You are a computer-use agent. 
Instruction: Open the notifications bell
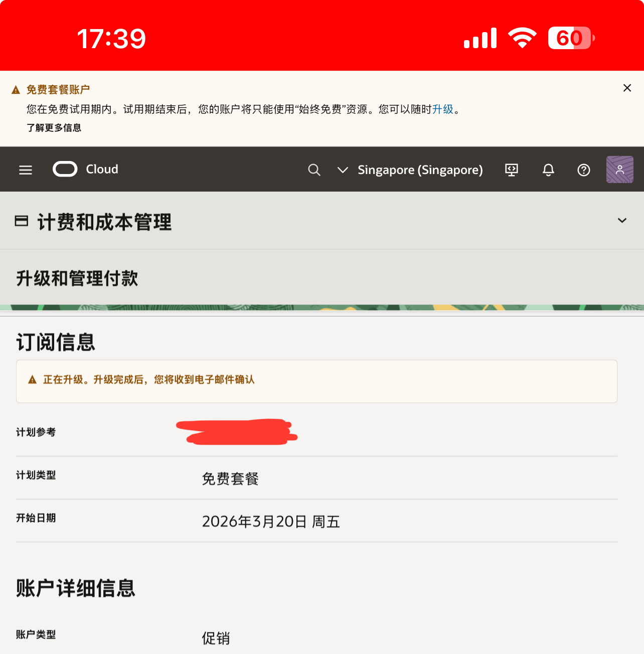tap(548, 170)
